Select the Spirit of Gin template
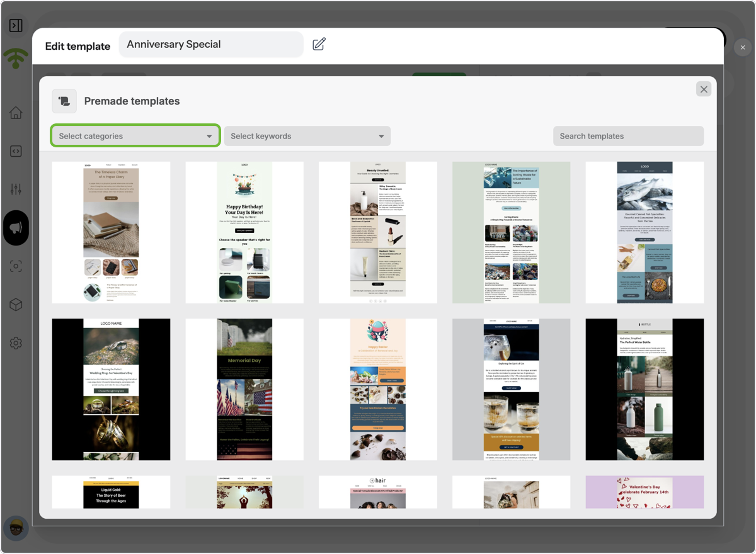This screenshot has height=554, width=756. coord(512,389)
